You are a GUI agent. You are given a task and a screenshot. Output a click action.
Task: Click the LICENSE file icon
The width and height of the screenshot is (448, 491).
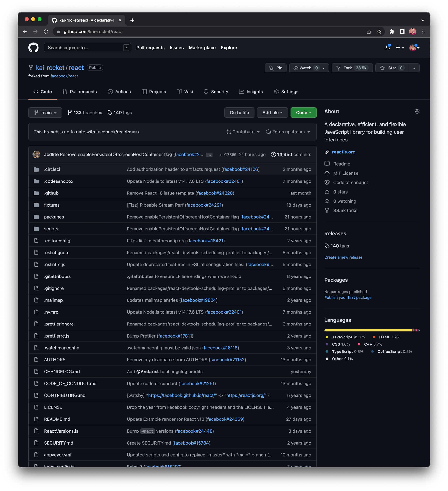[36, 407]
